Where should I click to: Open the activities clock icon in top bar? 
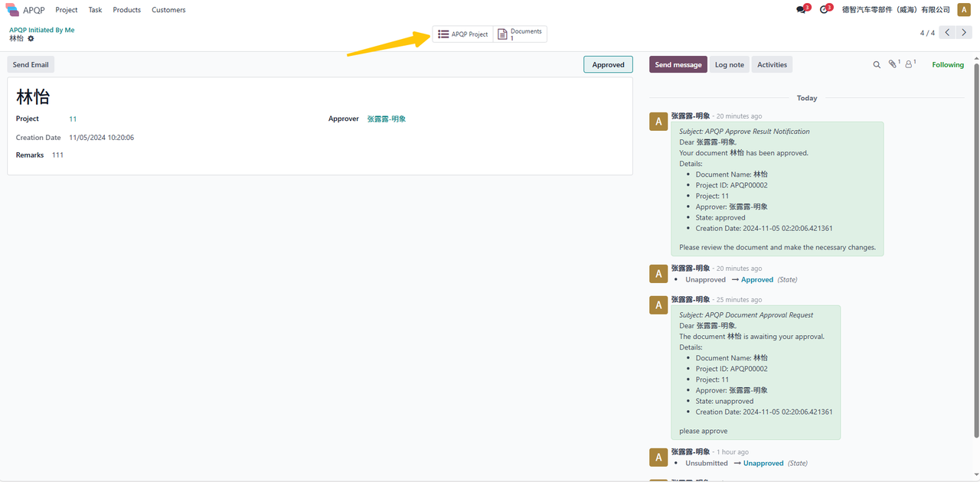(824, 10)
